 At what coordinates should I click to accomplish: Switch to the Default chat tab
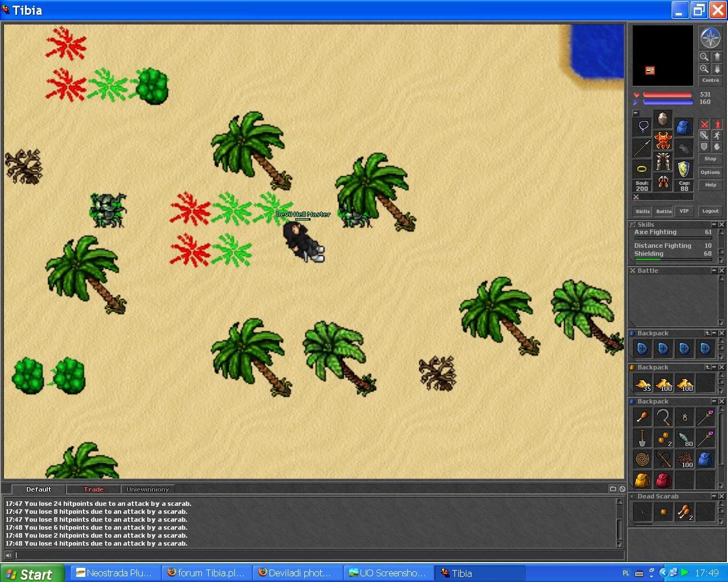pyautogui.click(x=39, y=489)
